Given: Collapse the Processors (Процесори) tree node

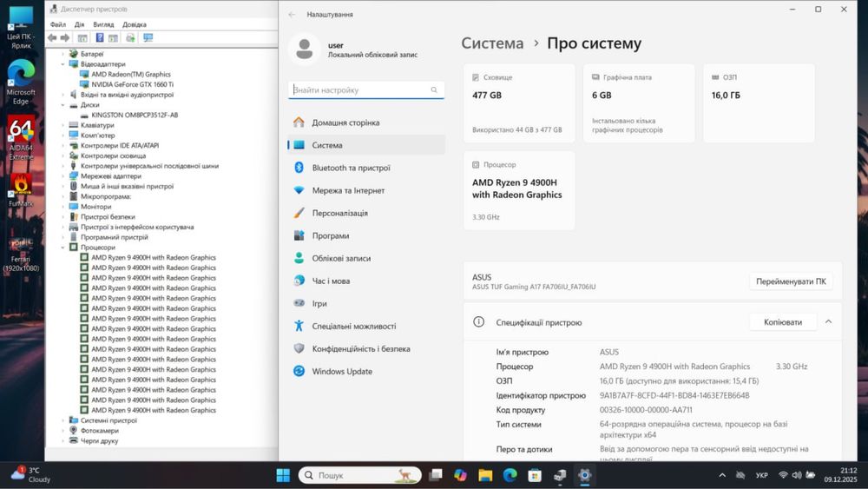Looking at the screenshot, I should (62, 248).
